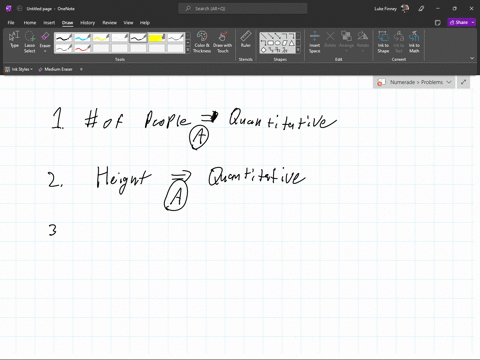Move the pen gallery up one row
Screen dimensions: 480x360
[188, 35]
